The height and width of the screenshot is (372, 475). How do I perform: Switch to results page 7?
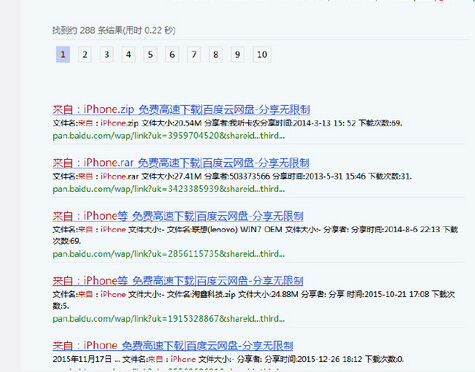(x=194, y=54)
